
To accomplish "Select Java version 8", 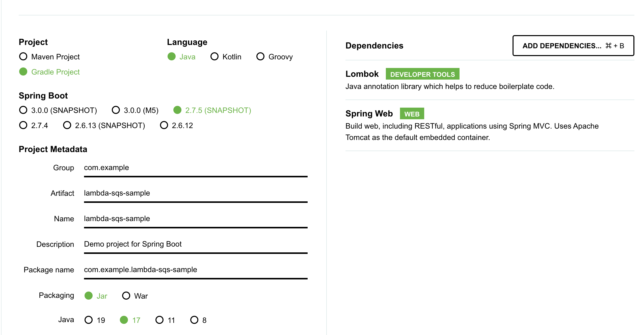I will point(194,320).
